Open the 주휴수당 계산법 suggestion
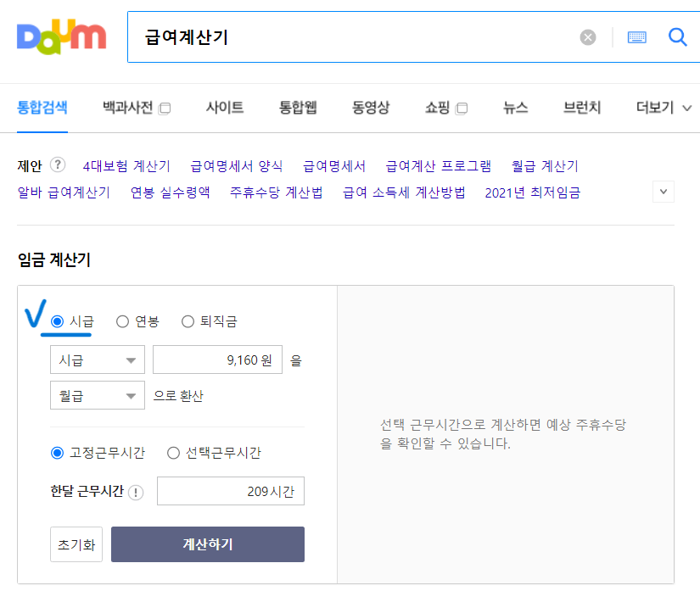 pos(277,192)
